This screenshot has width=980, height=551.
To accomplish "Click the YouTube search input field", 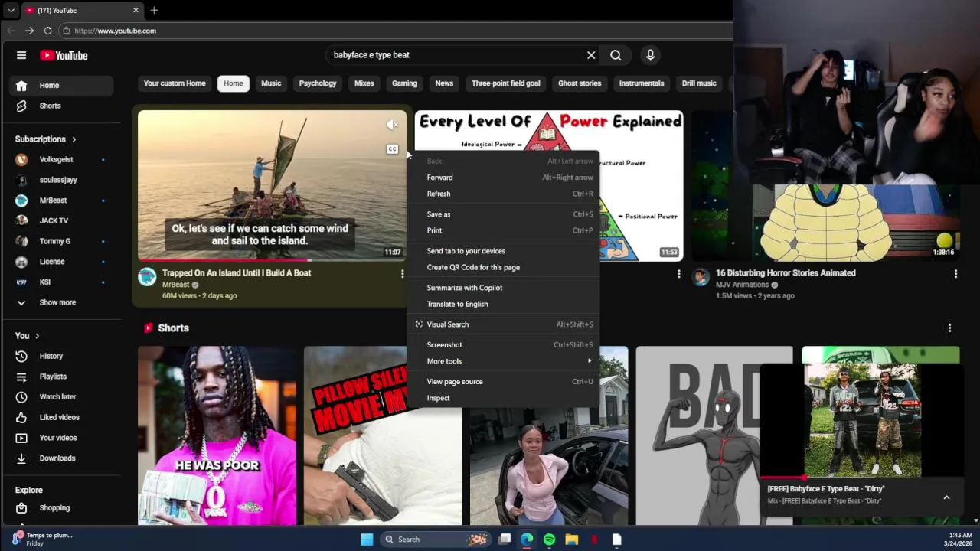I will point(455,55).
